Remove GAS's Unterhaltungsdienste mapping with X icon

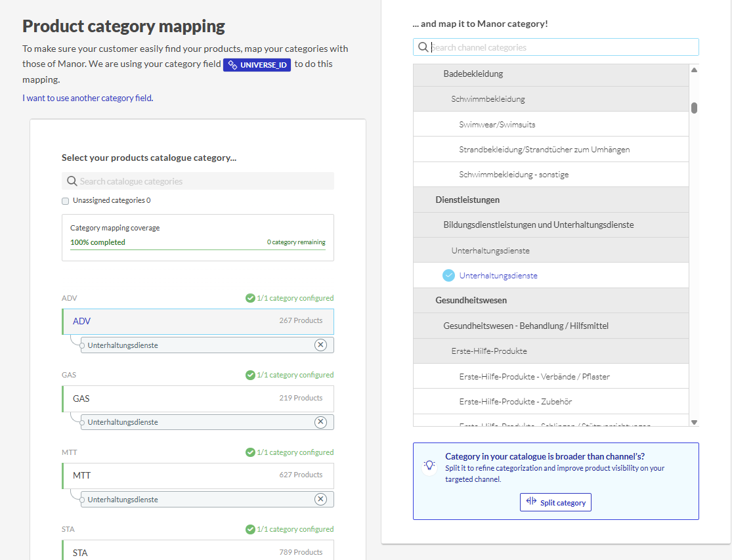(x=320, y=422)
